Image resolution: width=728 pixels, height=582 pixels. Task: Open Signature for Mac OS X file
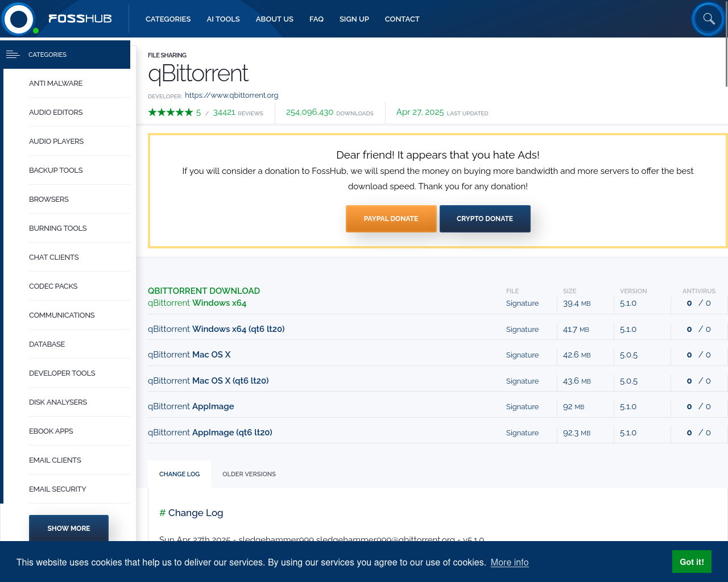click(x=523, y=355)
